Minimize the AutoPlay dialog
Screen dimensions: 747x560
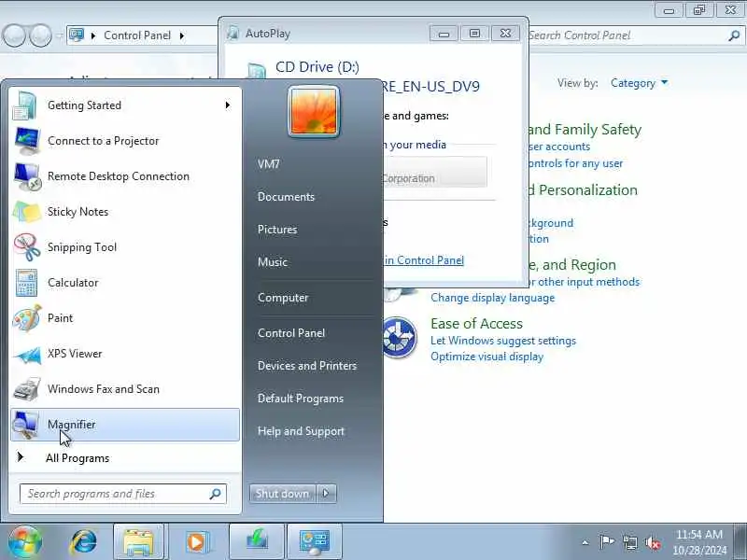point(444,34)
